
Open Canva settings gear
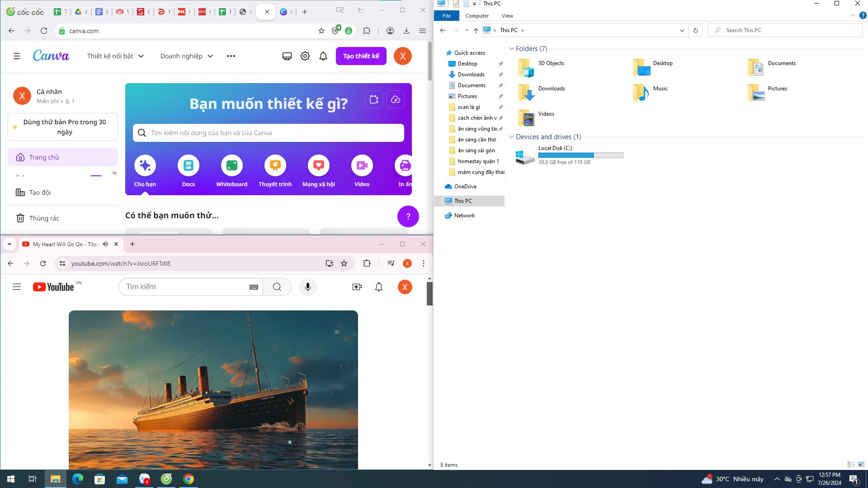pos(305,56)
